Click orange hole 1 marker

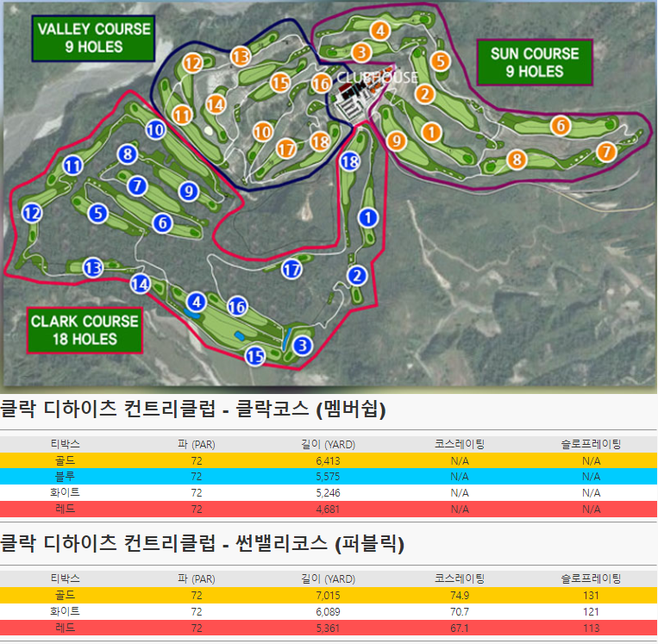tap(431, 132)
